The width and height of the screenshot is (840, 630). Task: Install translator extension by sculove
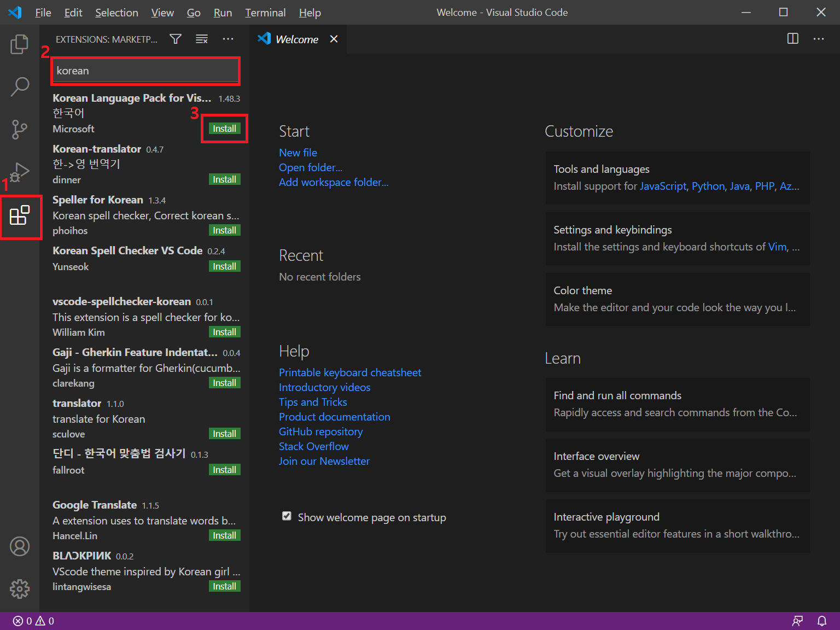(225, 434)
